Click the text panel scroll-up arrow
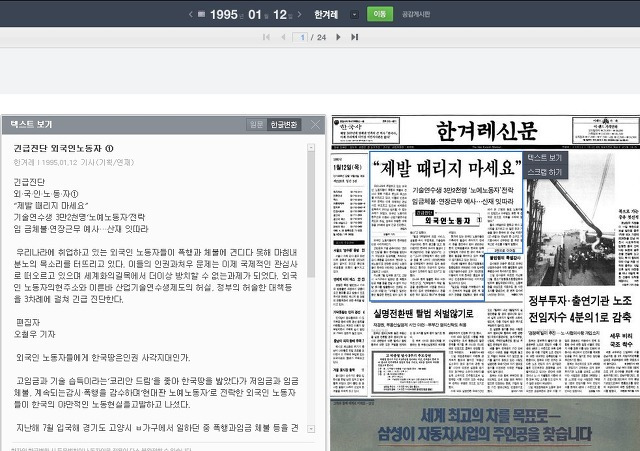The image size is (640, 451). (x=311, y=147)
